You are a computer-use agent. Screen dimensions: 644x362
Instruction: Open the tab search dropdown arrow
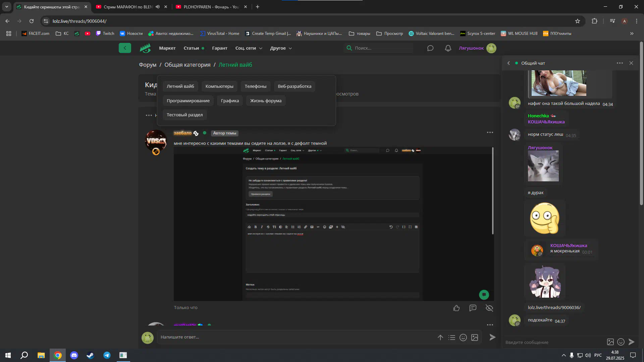pyautogui.click(x=6, y=7)
